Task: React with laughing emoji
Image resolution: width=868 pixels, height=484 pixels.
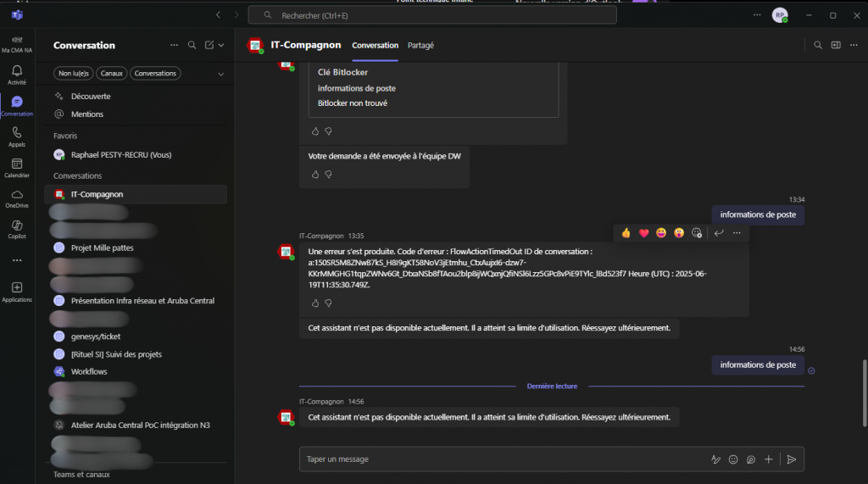Action: click(x=661, y=232)
